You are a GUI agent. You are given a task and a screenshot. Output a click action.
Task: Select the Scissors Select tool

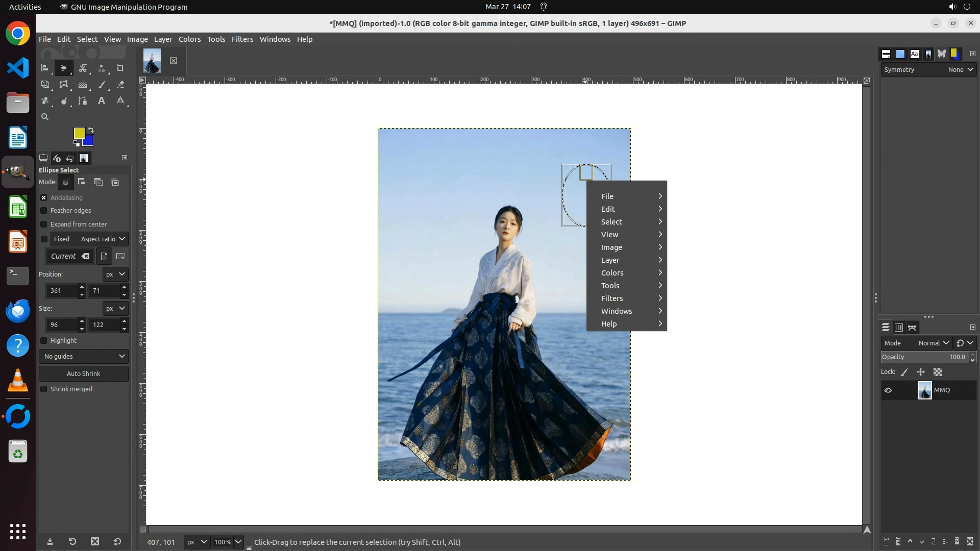[83, 68]
